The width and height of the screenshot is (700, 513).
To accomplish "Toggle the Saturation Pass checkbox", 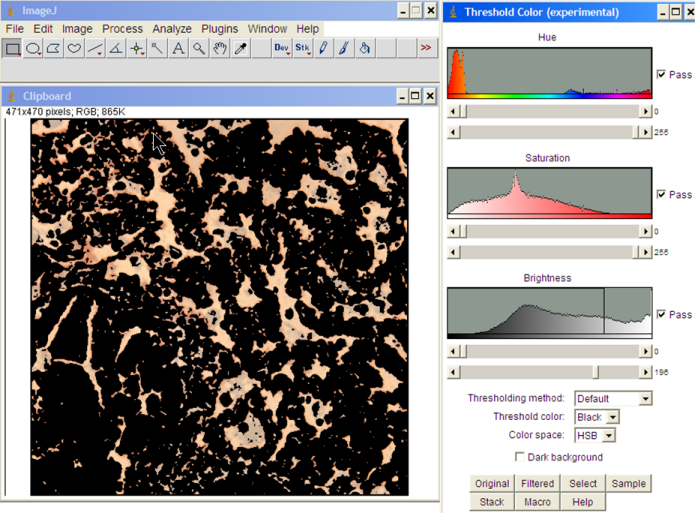I will click(x=661, y=195).
